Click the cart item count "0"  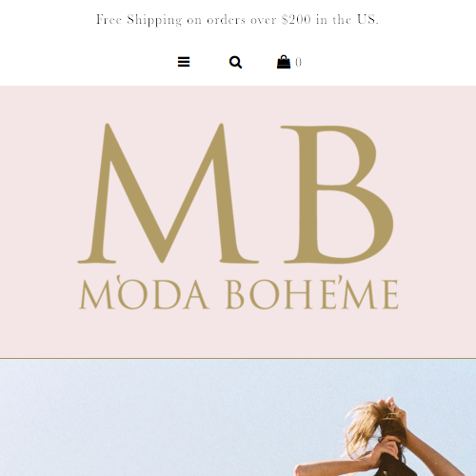[298, 62]
